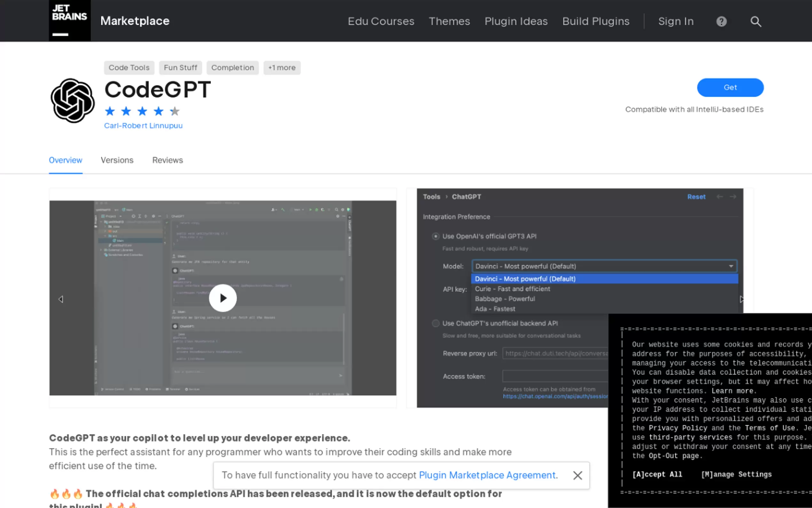The height and width of the screenshot is (508, 812).
Task: Choose Curie - Fast and efficient option
Action: (x=604, y=289)
